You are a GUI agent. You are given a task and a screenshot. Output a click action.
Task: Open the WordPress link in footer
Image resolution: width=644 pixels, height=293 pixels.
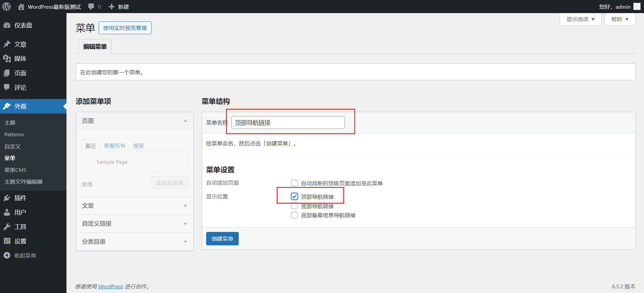pyautogui.click(x=111, y=286)
